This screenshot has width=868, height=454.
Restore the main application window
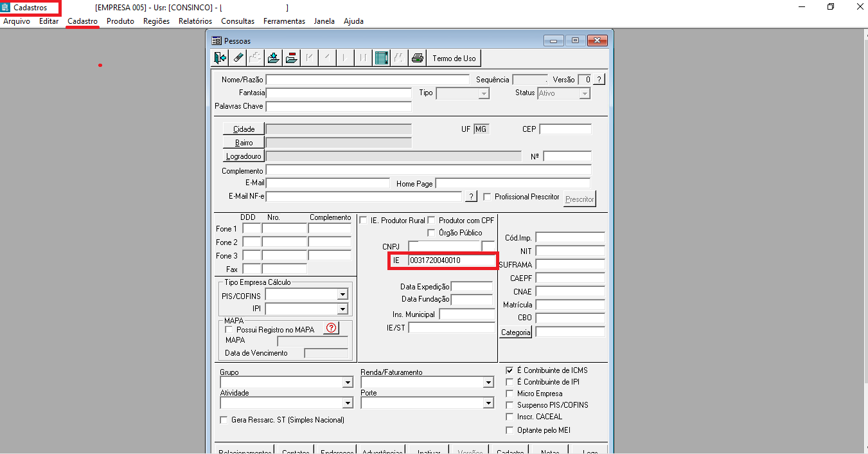pos(831,7)
